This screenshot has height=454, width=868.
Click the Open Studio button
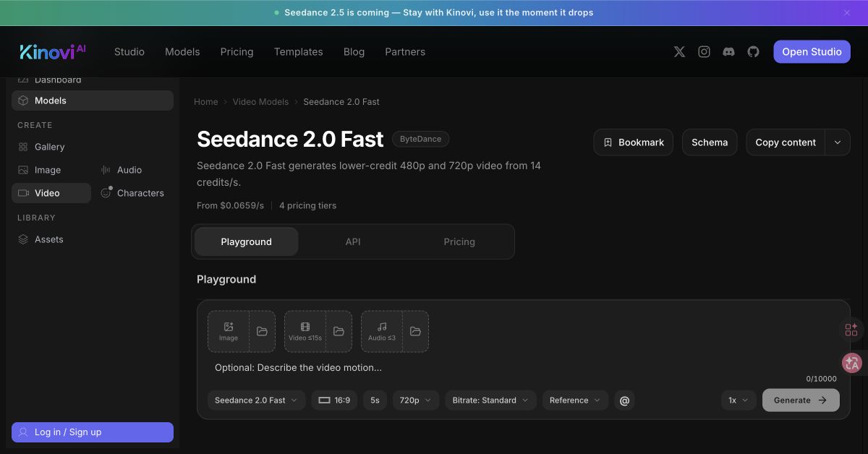[812, 52]
